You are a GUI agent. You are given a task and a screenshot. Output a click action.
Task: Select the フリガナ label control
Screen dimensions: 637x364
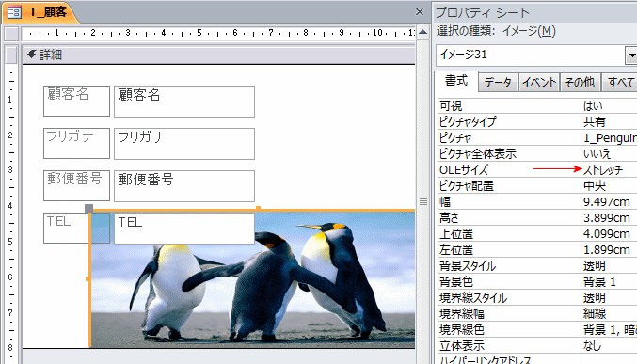pos(76,143)
